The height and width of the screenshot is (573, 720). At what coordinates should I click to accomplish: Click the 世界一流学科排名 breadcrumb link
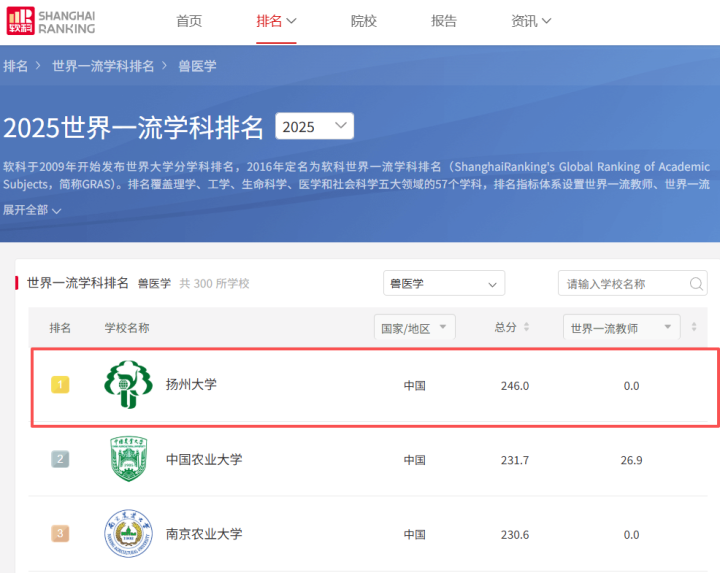(x=103, y=66)
